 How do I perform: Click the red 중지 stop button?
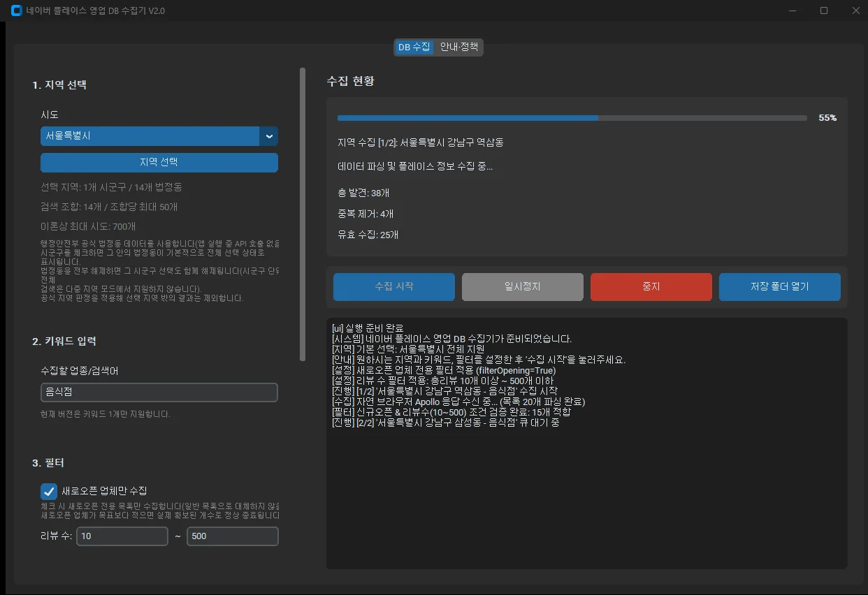[651, 287]
